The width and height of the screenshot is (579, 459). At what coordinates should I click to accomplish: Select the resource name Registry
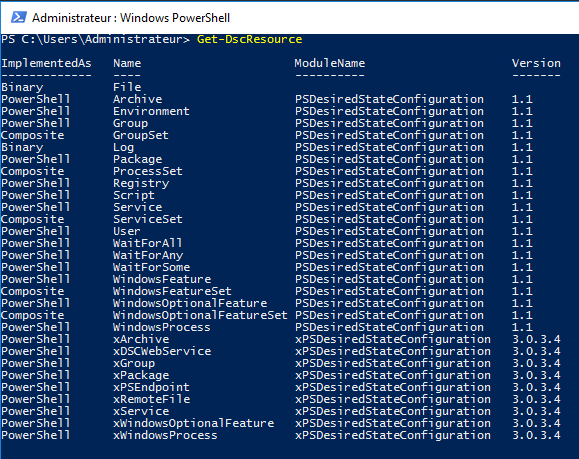tap(141, 183)
